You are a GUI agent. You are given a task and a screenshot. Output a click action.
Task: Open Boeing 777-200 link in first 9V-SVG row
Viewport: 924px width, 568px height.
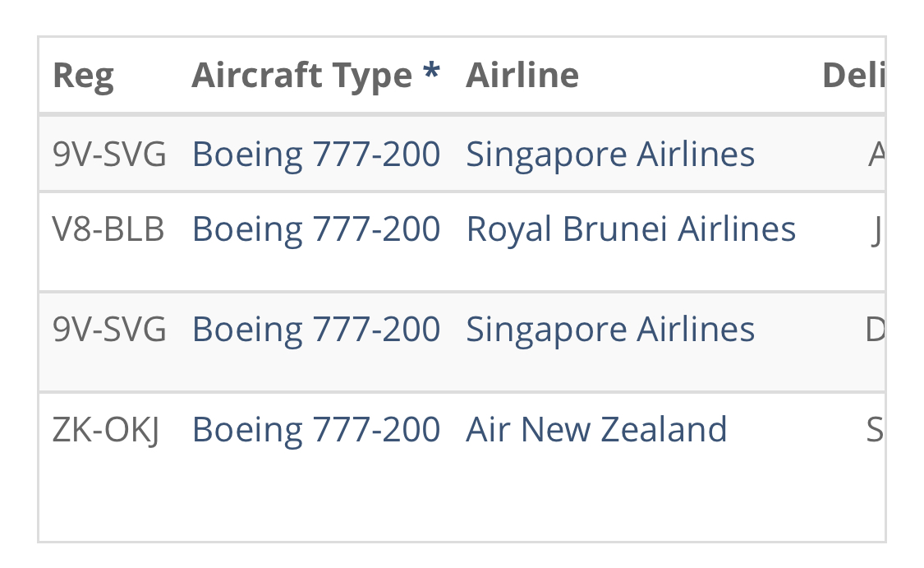(316, 155)
